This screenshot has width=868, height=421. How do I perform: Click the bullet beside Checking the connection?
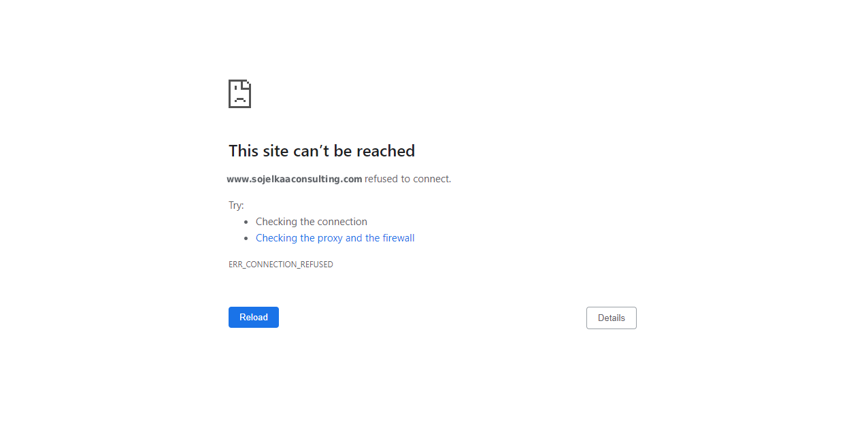click(x=246, y=222)
